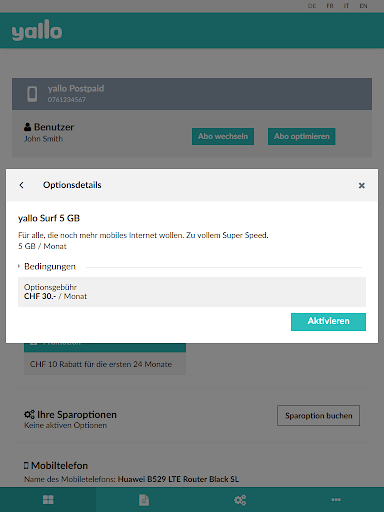The width and height of the screenshot is (384, 512).
Task: Click the Aktivieren button
Action: click(328, 322)
